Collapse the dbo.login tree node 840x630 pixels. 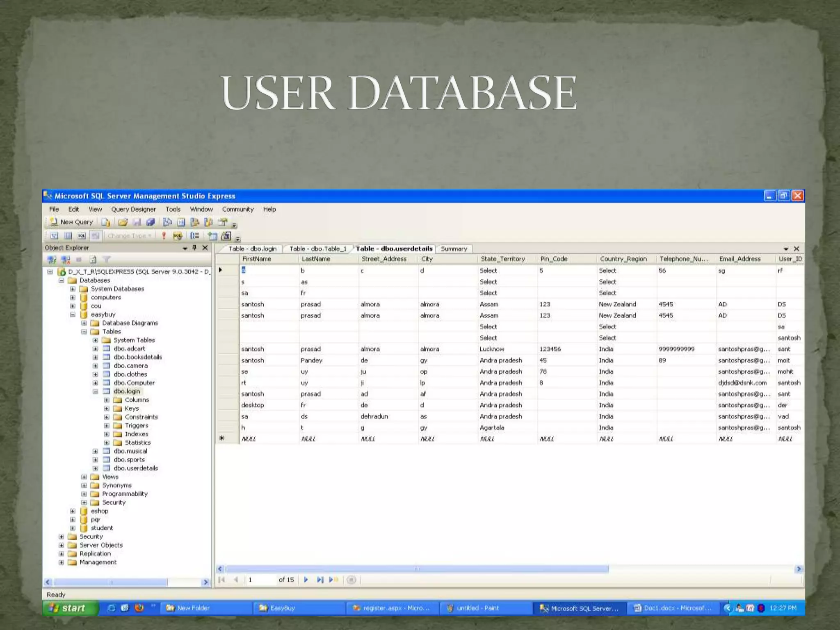coord(95,391)
